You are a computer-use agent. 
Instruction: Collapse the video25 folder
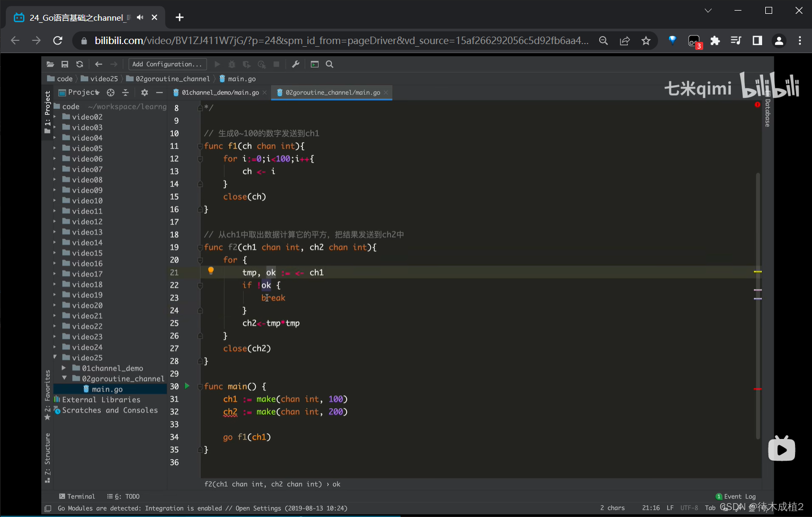[55, 357]
